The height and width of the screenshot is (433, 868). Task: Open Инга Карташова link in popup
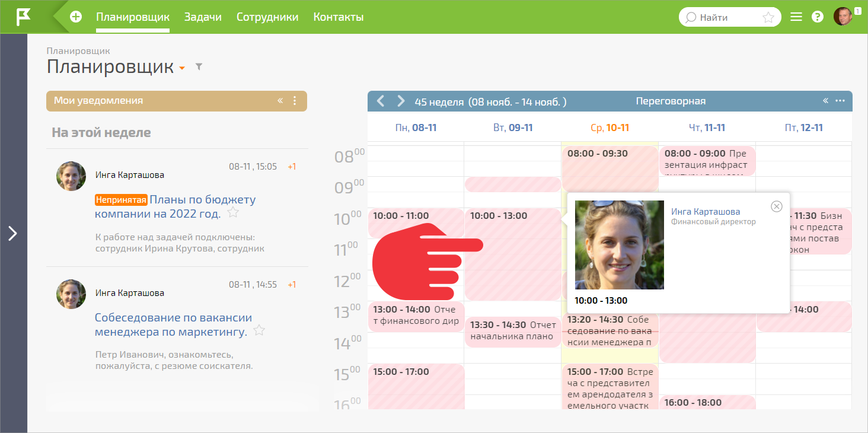[x=706, y=211]
